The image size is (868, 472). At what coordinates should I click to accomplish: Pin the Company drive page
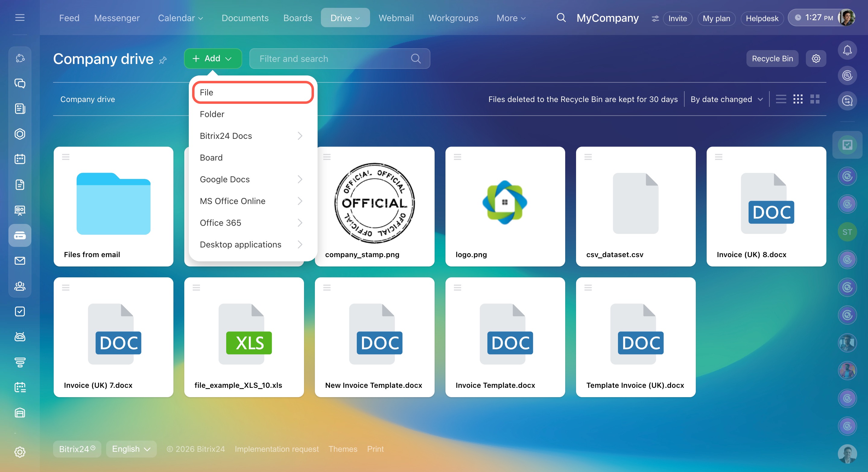pos(163,60)
